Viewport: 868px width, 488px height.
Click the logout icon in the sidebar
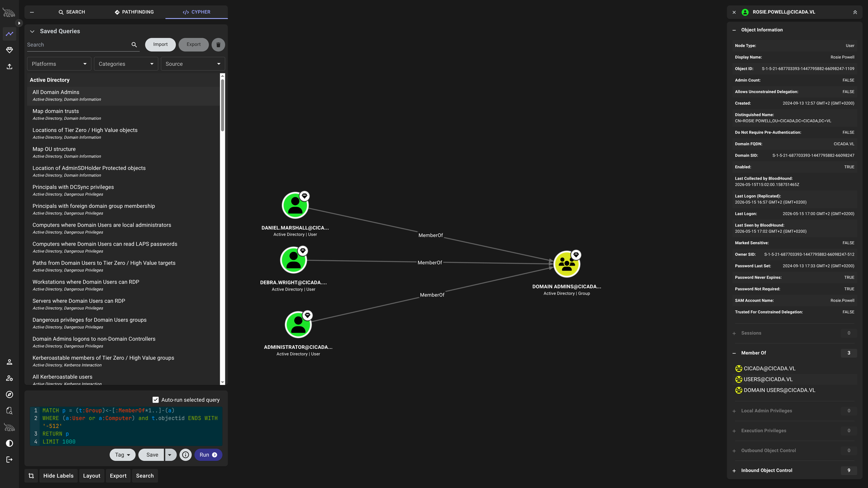pyautogui.click(x=10, y=459)
